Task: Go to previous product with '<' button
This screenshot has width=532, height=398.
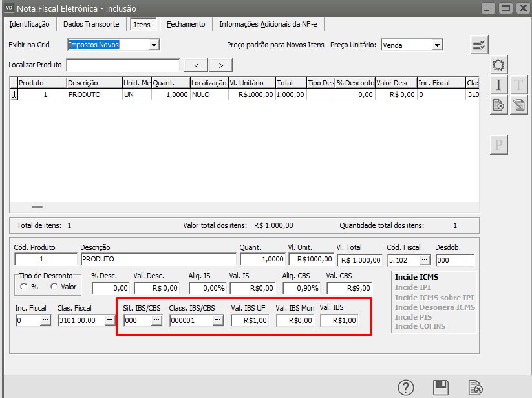Action: click(x=196, y=65)
